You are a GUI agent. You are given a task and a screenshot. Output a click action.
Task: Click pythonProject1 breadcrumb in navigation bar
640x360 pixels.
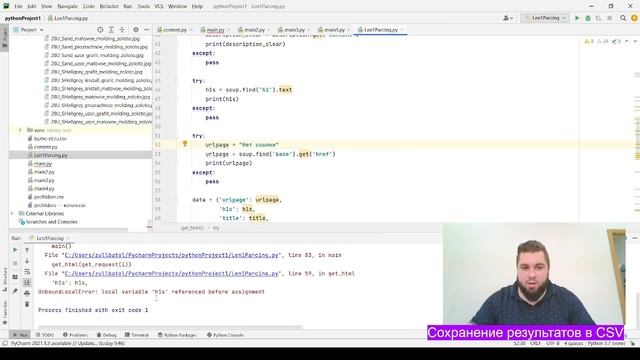tap(23, 18)
